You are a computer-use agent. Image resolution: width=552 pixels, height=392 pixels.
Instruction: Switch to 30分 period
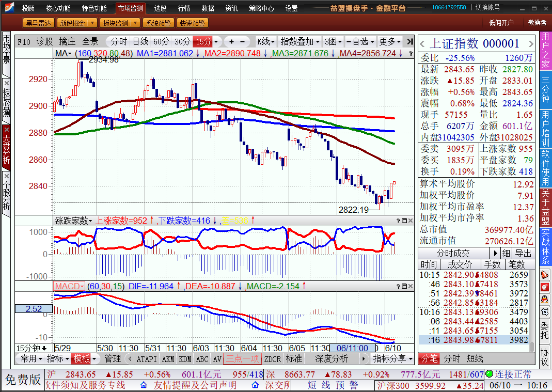point(182,42)
